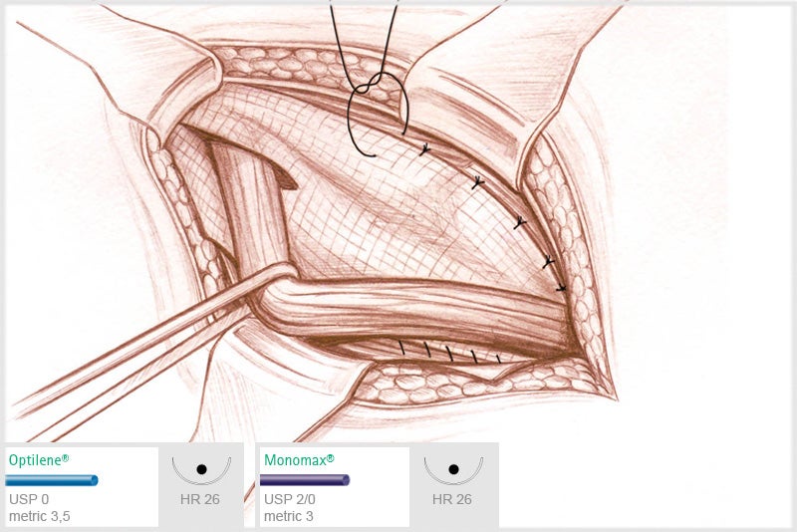Screen dimensions: 797x532
Task: Click the Optilene product name
Action: (x=39, y=460)
